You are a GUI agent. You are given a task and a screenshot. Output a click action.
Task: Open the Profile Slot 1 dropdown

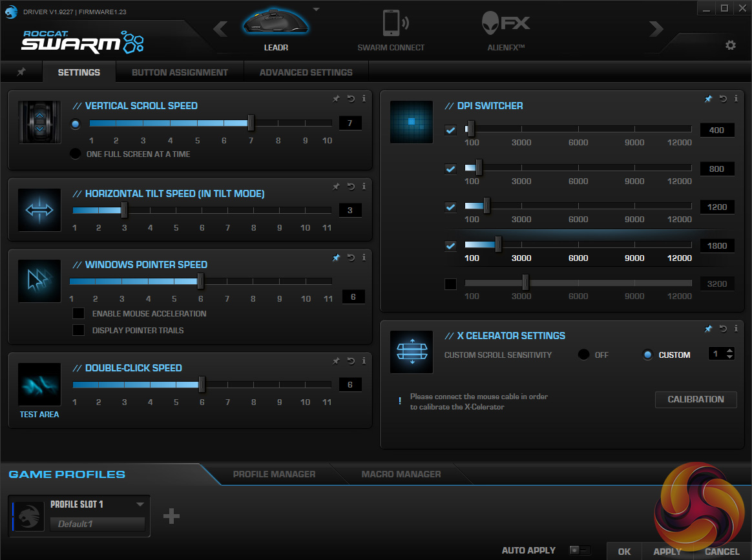tap(140, 504)
